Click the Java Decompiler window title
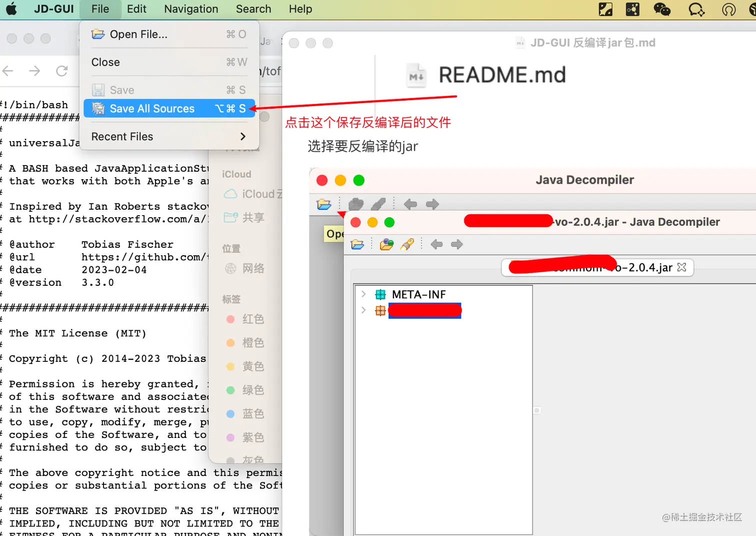Screen dimensions: 756x536 (x=584, y=180)
